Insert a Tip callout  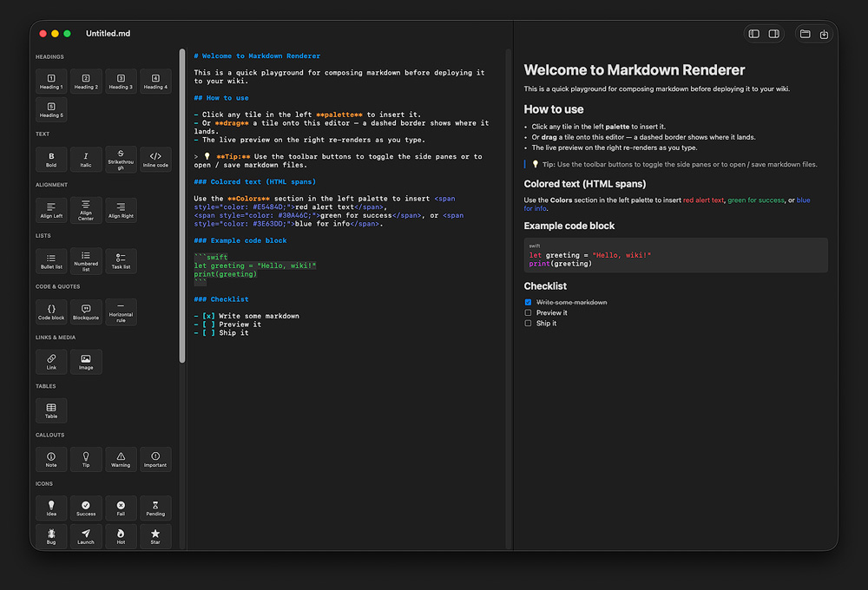86,459
